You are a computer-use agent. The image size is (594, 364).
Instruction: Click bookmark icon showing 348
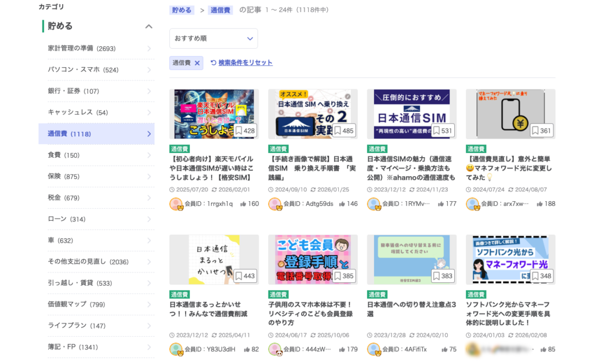[535, 276]
